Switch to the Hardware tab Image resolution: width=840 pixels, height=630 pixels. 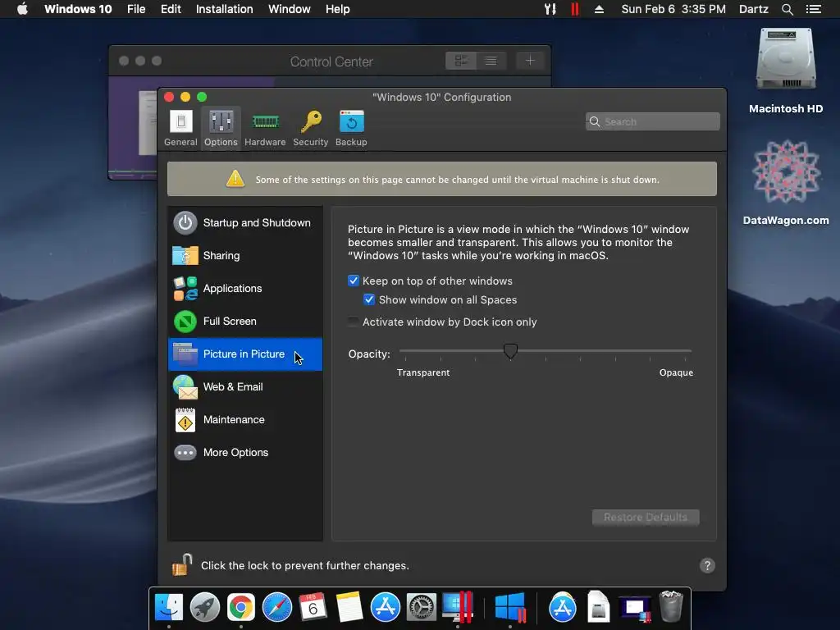point(265,129)
